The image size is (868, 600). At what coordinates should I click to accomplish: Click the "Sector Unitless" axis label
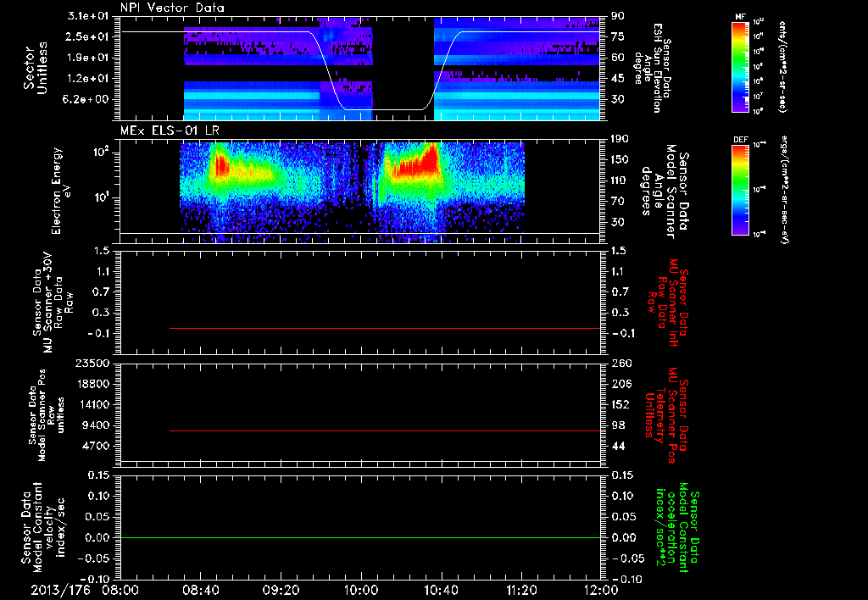tap(36, 68)
